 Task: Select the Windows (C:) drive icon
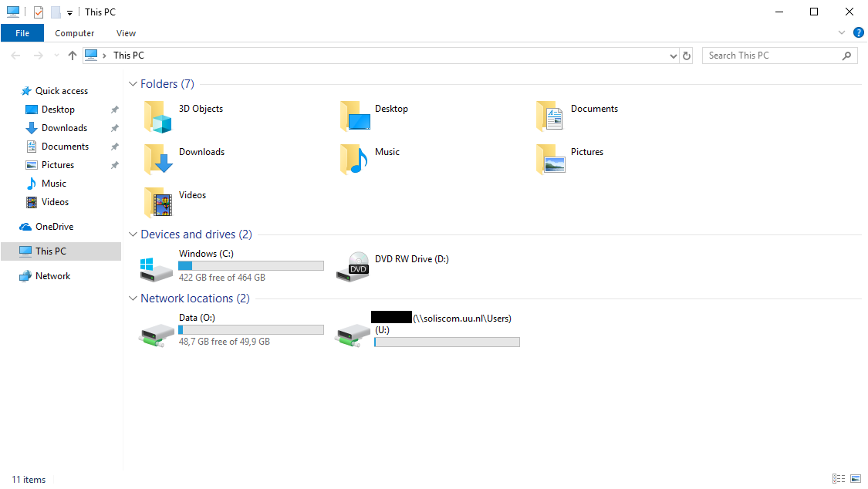157,267
